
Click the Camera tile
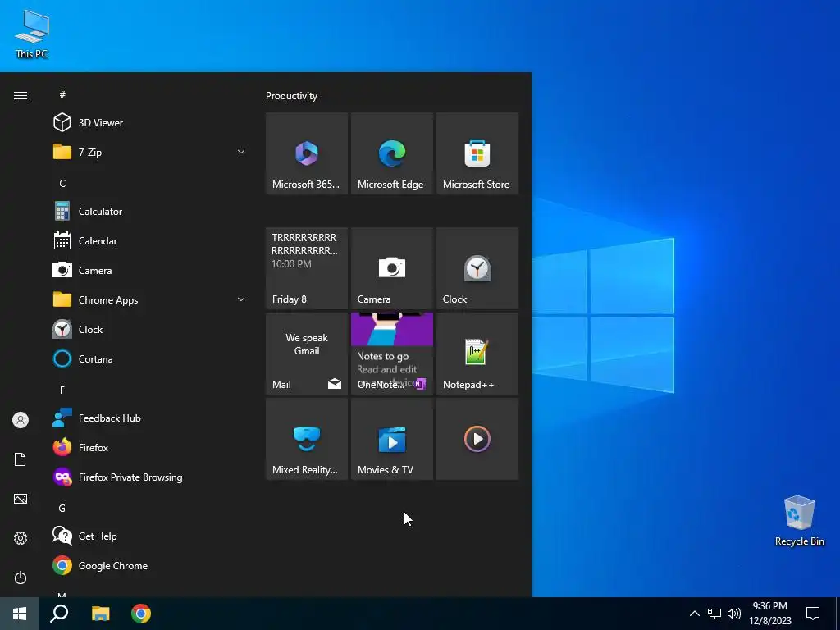(x=391, y=268)
